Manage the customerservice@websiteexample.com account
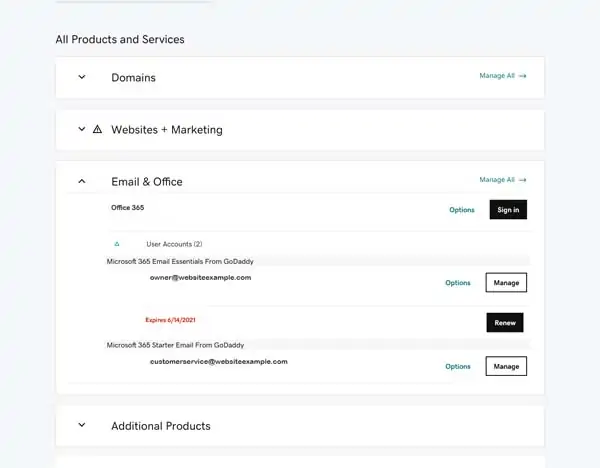This screenshot has width=600, height=468. point(506,366)
